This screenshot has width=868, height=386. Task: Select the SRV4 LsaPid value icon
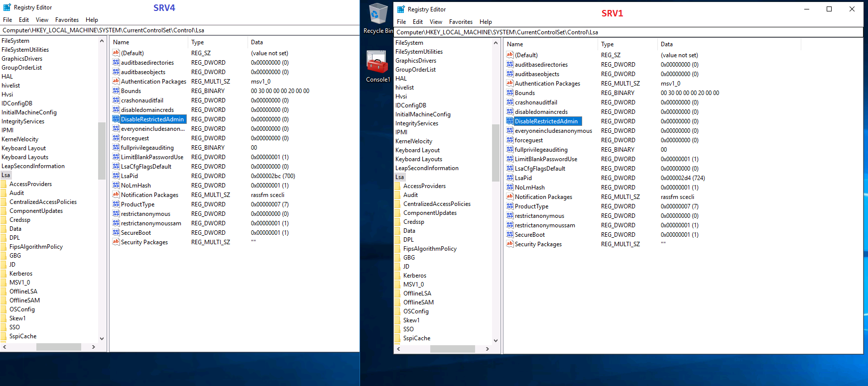point(116,176)
